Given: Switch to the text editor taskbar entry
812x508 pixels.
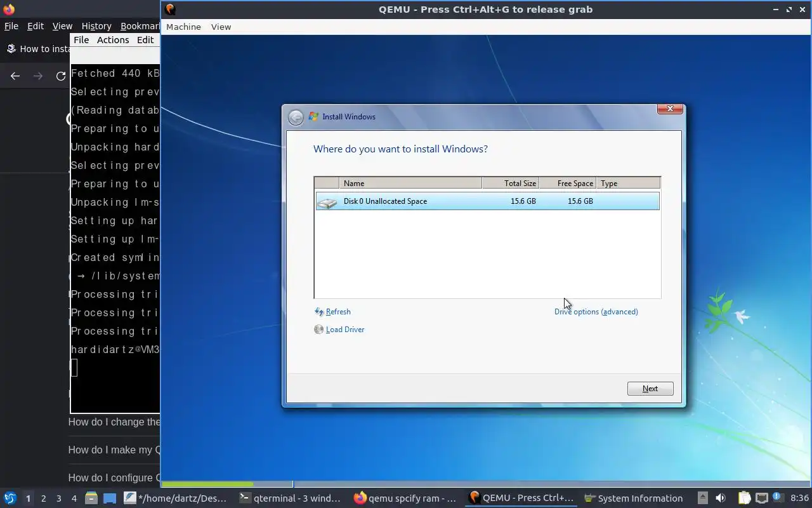Looking at the screenshot, I should (x=176, y=498).
